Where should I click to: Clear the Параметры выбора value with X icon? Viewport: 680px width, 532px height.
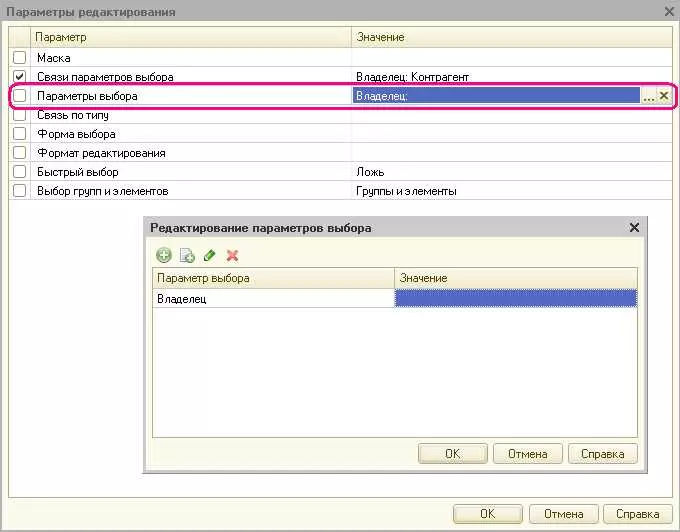(x=664, y=96)
